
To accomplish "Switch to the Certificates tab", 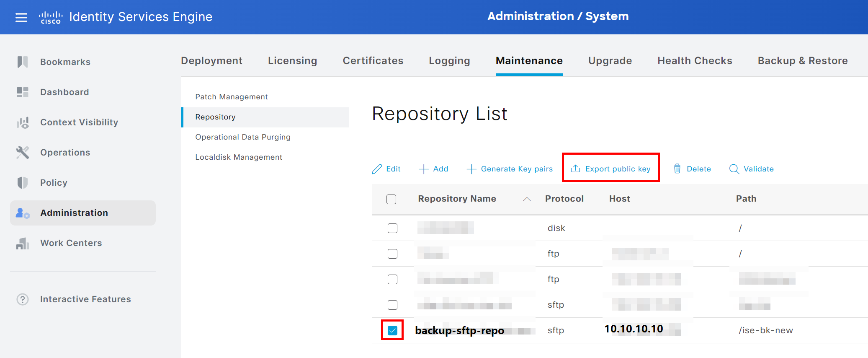I will [x=373, y=61].
